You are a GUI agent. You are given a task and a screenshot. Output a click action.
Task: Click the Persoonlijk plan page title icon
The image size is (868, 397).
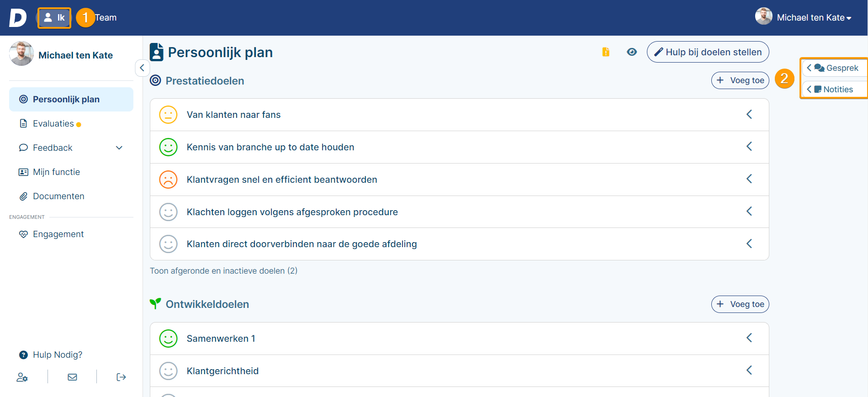tap(156, 52)
